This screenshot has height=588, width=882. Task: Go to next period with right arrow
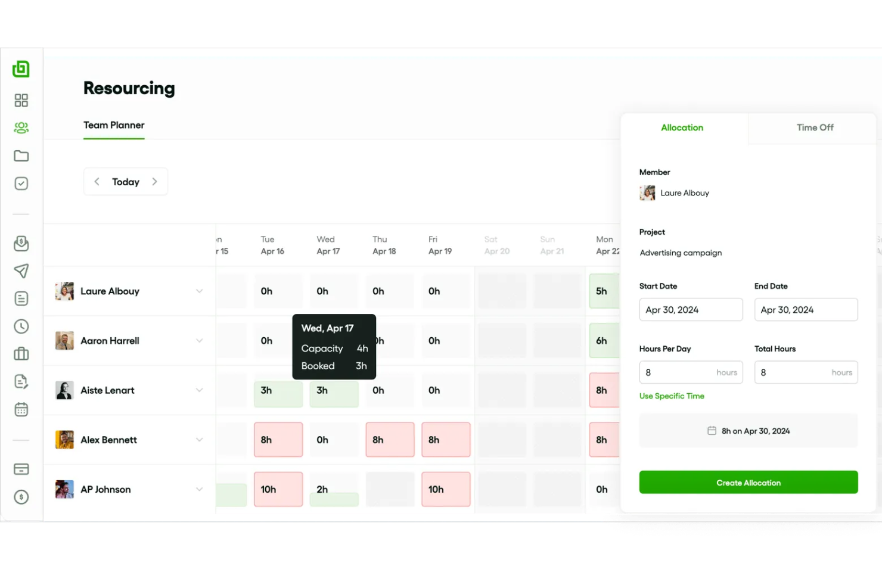coord(154,182)
